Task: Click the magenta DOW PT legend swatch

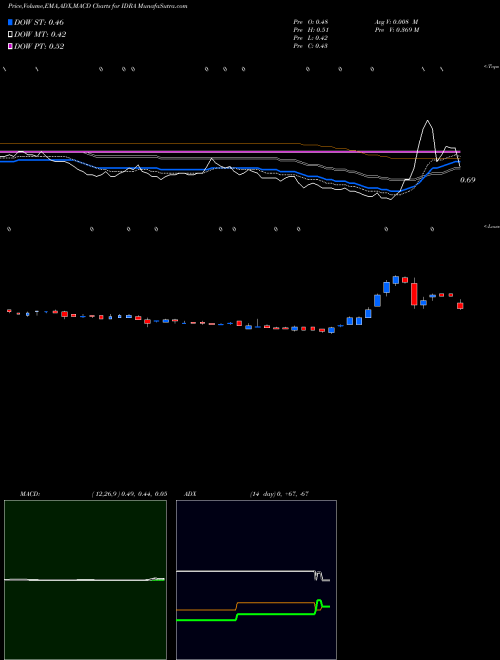Action: pyautogui.click(x=10, y=47)
